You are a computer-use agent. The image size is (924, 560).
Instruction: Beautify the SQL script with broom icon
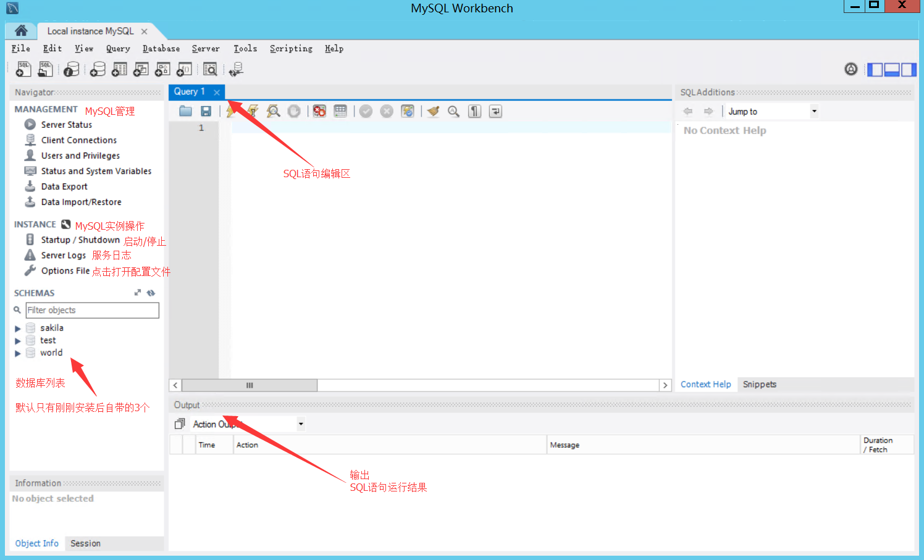[x=433, y=111]
